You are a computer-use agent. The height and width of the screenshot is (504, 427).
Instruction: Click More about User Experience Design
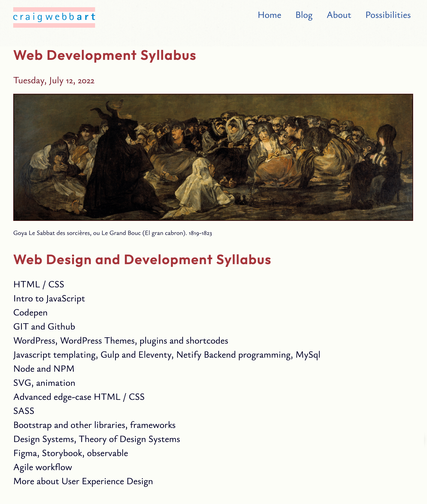[x=83, y=481]
